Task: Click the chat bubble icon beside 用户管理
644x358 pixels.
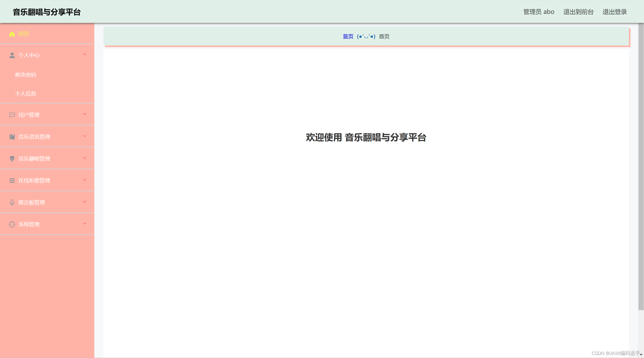Action: click(12, 115)
